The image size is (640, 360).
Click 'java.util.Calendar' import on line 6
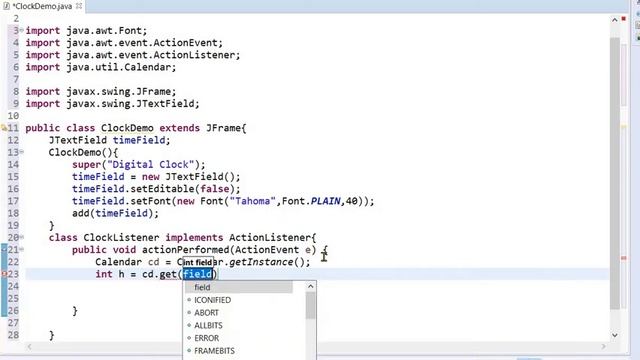[x=118, y=67]
